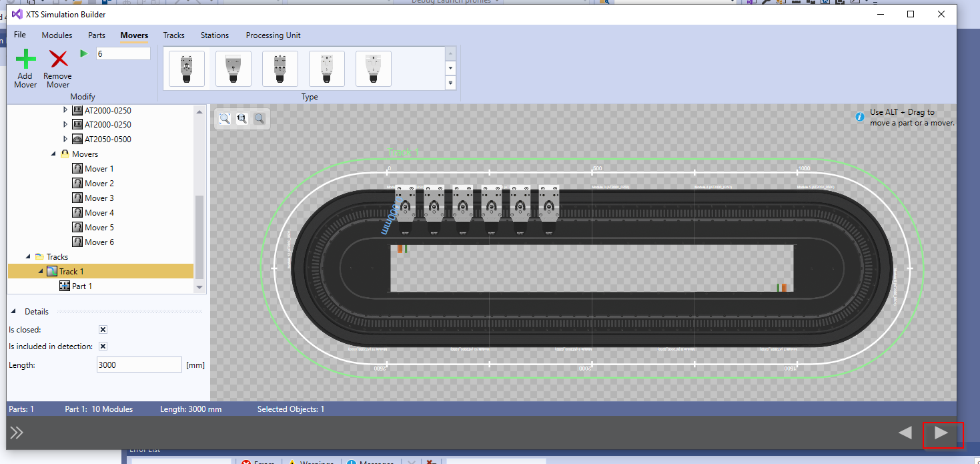Click the zoom-to-fit magnifier icon
Viewport: 980px width, 464px height.
click(x=225, y=119)
